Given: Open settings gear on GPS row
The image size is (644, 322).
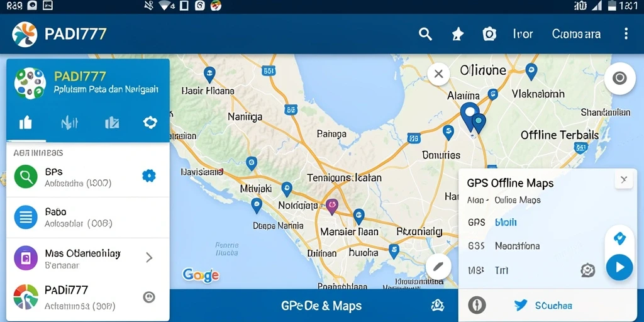Looking at the screenshot, I should coord(148,176).
